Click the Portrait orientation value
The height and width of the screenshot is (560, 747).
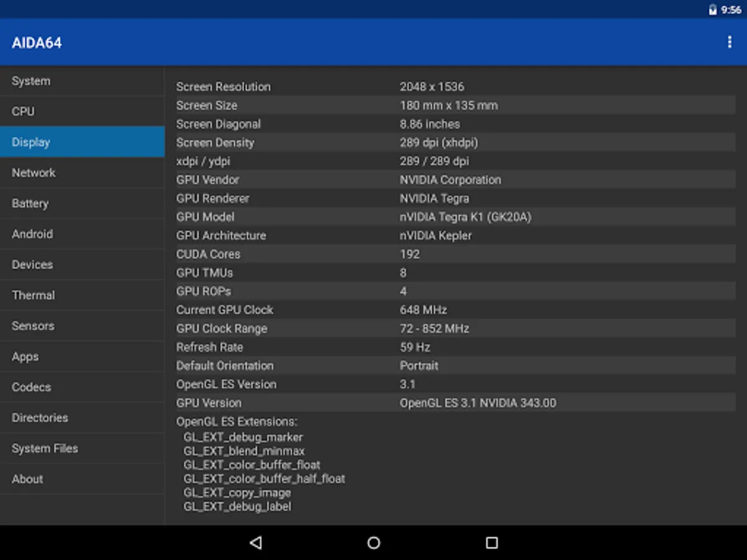click(419, 366)
